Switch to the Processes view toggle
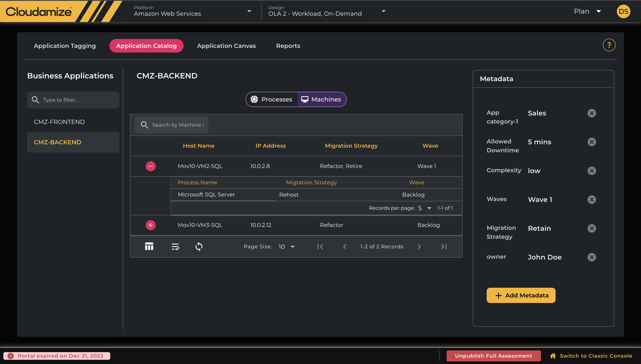 272,99
